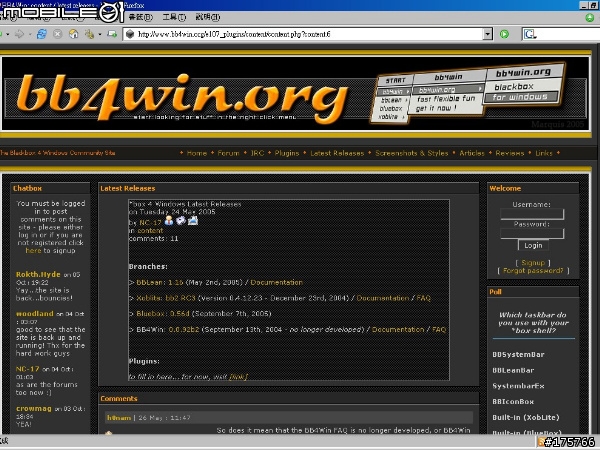Click the Stop loading icon
The width and height of the screenshot is (600, 450).
(57, 34)
